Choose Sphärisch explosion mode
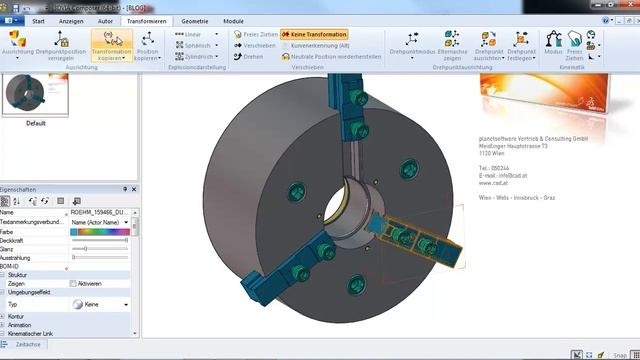Viewport: 640px width, 360px height. click(x=193, y=45)
